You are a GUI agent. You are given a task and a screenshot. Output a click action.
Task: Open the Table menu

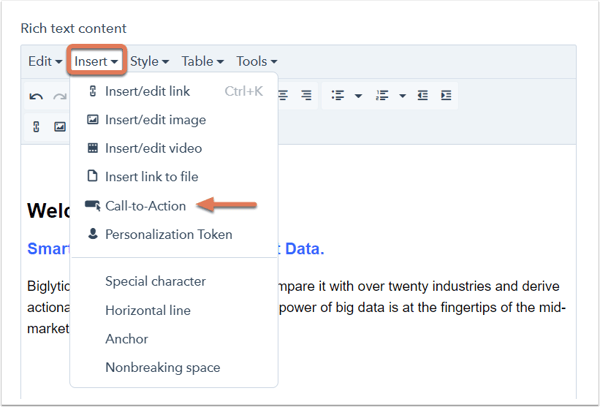tap(202, 61)
